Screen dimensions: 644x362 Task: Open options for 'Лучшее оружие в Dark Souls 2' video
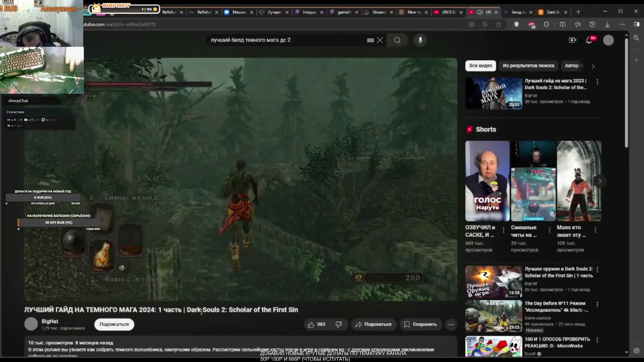pyautogui.click(x=597, y=269)
